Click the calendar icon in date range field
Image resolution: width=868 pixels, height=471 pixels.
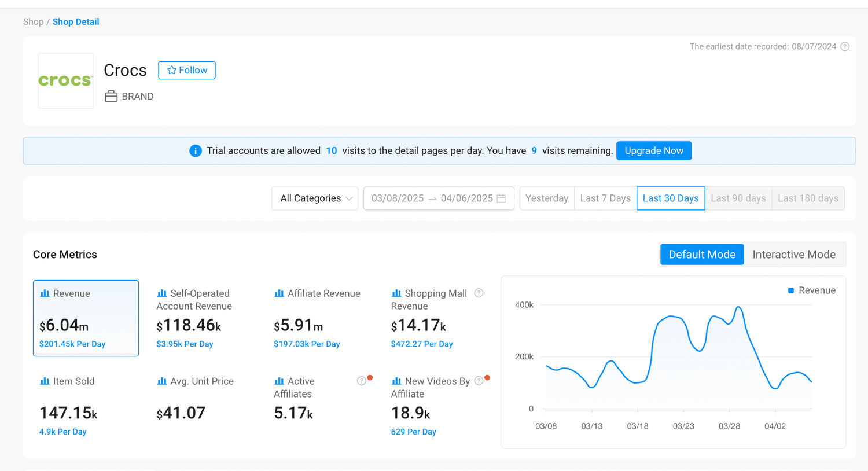click(501, 198)
